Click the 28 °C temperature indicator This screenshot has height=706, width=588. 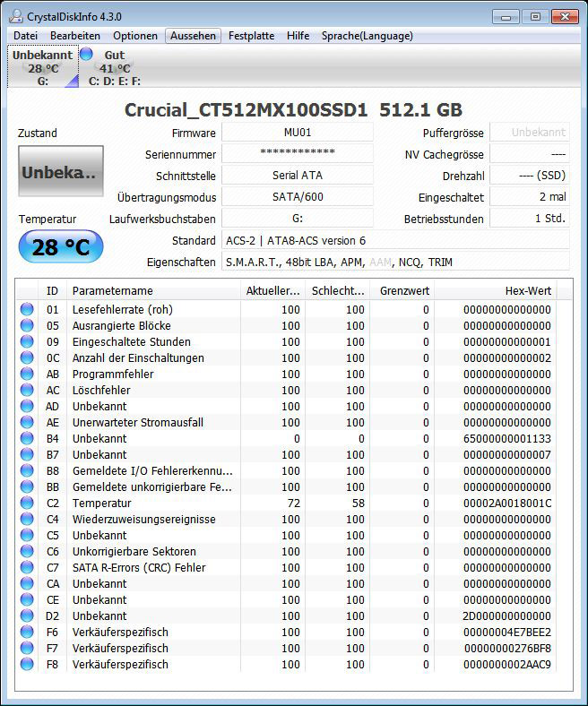click(x=61, y=246)
